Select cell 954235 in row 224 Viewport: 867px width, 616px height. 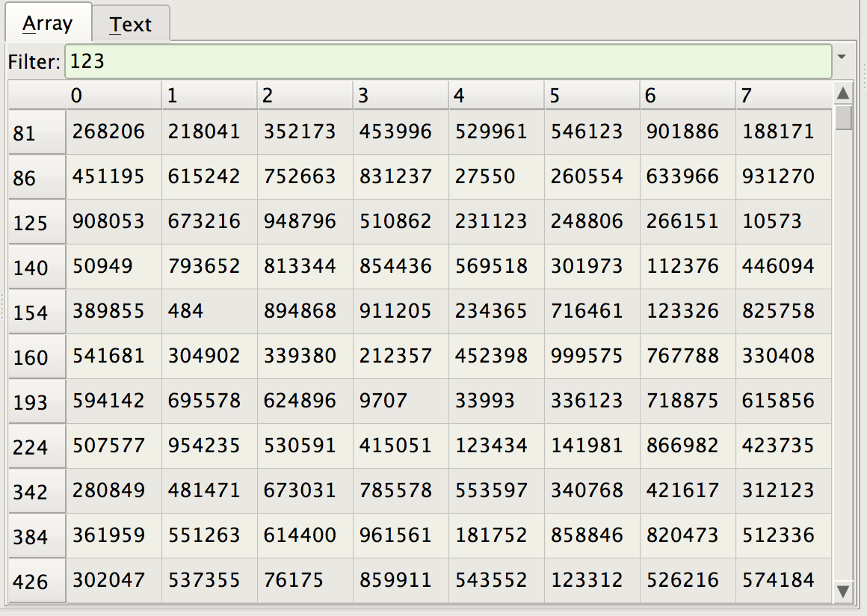click(209, 445)
